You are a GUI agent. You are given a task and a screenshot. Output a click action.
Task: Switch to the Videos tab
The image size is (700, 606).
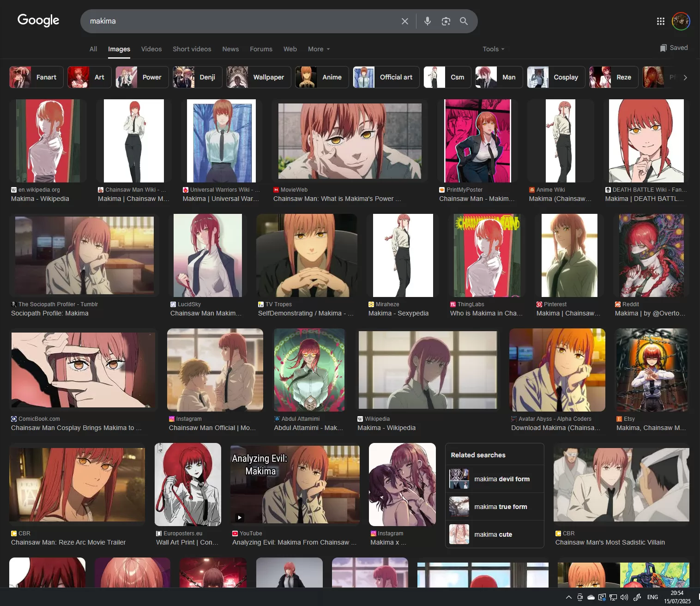coord(151,49)
